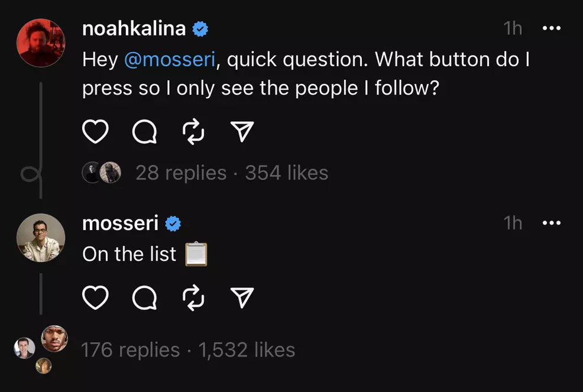Open the mosseri username profile
Viewport: 583px width, 392px height.
pyautogui.click(x=120, y=223)
